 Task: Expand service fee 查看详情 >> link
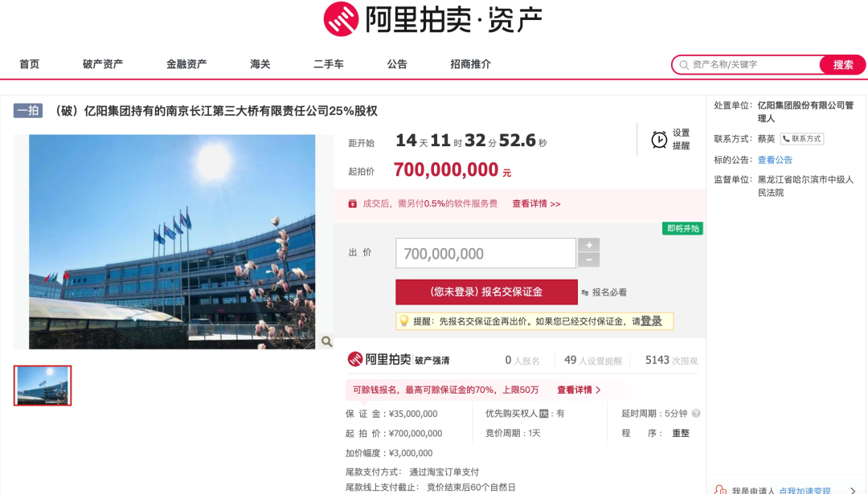[x=536, y=203]
